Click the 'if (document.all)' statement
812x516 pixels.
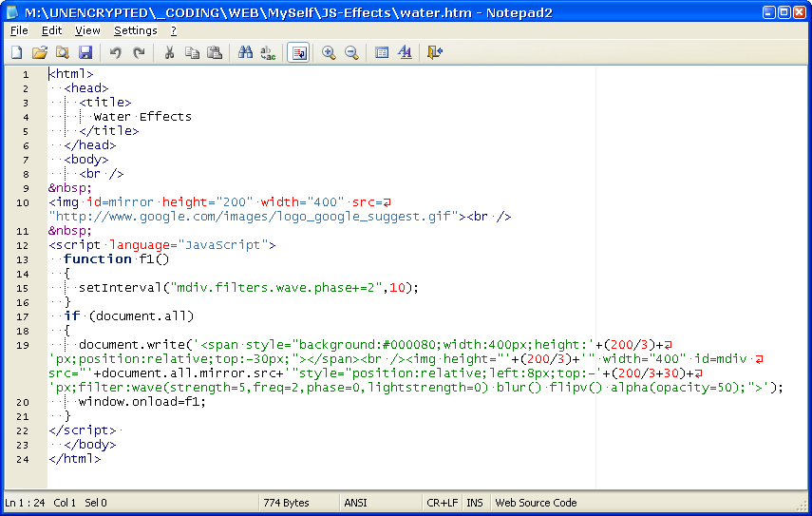[x=129, y=316]
